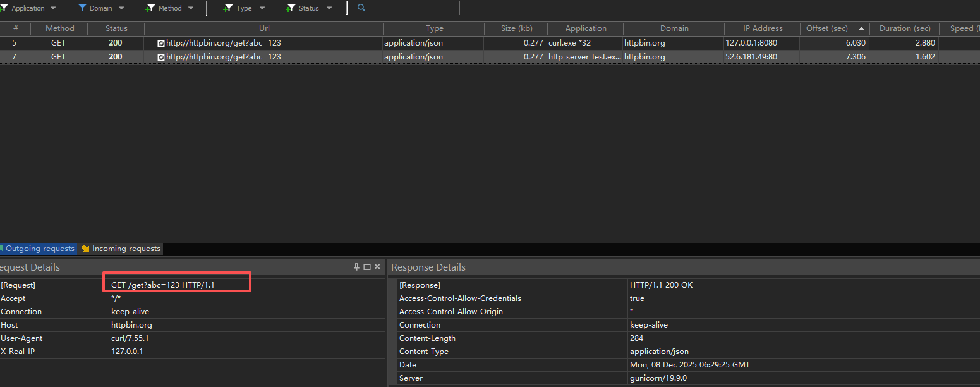The image size is (980, 387).
Task: Click the yellow arrow icon on Incoming requests
Action: click(x=85, y=249)
